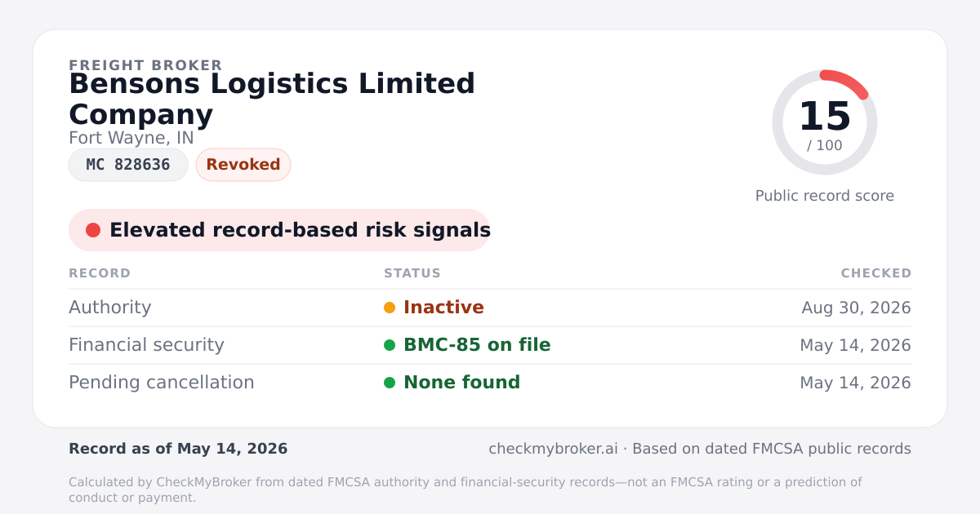
Task: Click the CHECKED column header
Action: tap(876, 273)
